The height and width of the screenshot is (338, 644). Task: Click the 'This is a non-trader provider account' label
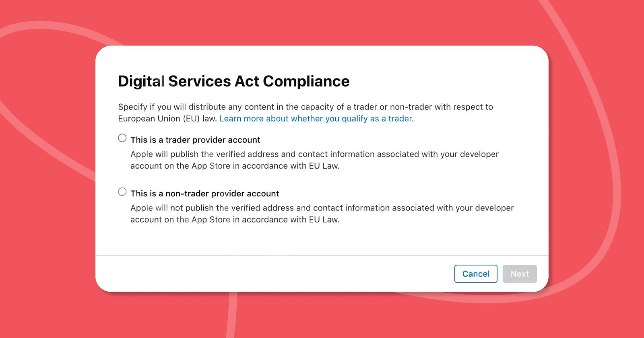pos(204,194)
